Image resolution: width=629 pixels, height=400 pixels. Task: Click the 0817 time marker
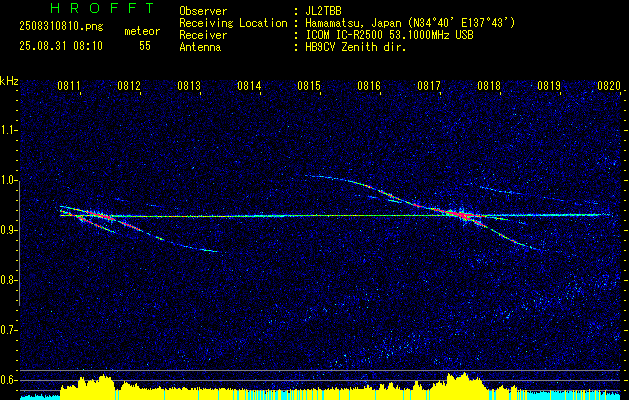tap(429, 86)
